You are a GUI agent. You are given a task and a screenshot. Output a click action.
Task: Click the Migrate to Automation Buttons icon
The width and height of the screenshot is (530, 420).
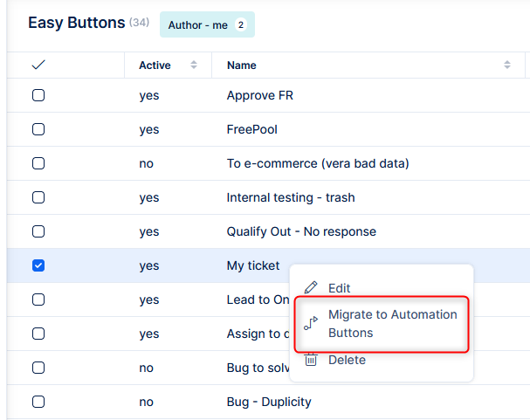pos(311,323)
